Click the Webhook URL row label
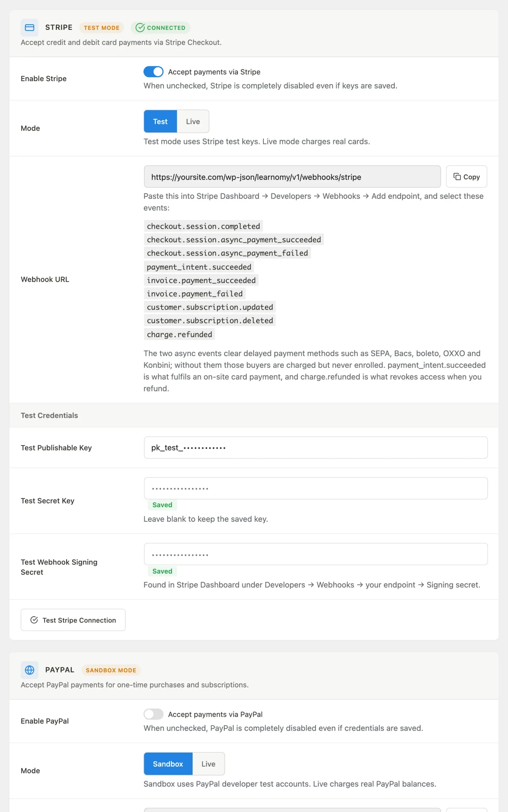The height and width of the screenshot is (812, 508). pyautogui.click(x=45, y=279)
